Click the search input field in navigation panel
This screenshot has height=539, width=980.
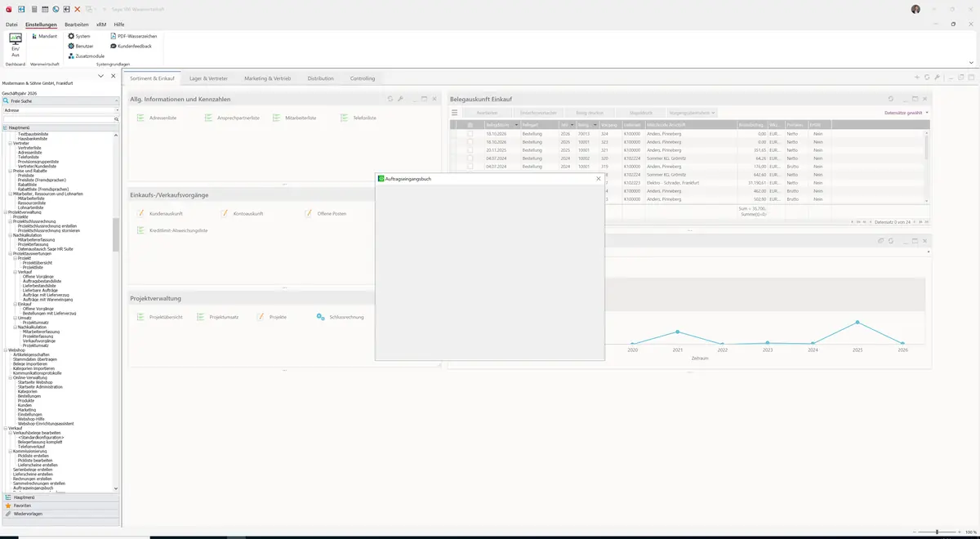[57, 119]
